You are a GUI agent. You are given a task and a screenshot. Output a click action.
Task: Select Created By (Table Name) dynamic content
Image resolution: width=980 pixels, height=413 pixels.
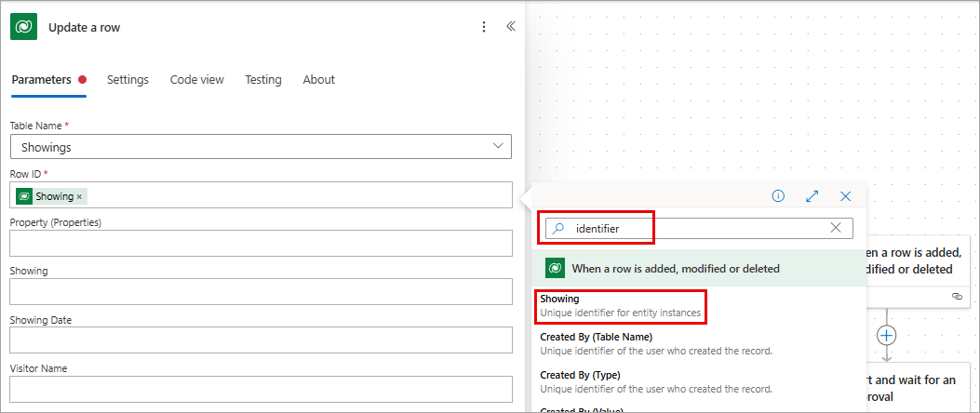(656, 343)
